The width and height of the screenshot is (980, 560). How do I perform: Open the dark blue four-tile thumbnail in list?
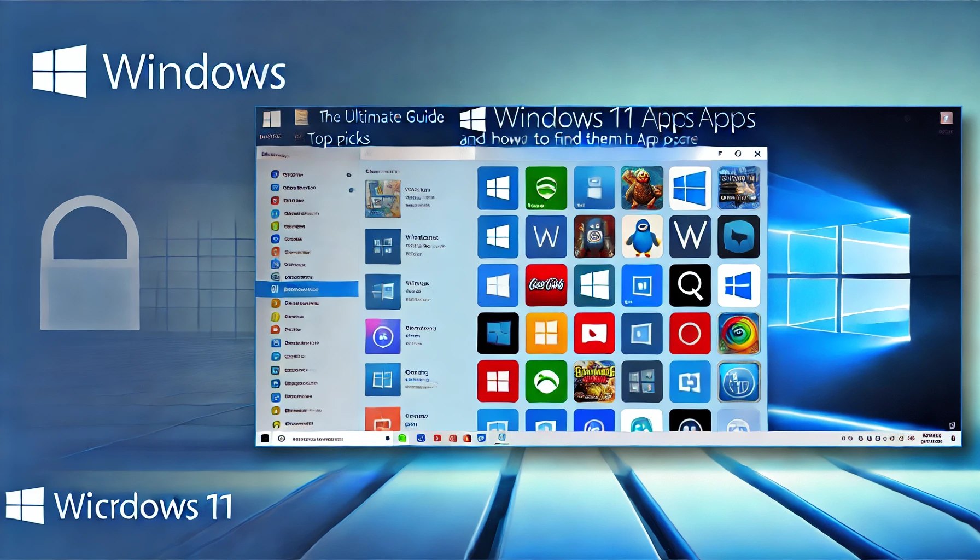point(383,246)
